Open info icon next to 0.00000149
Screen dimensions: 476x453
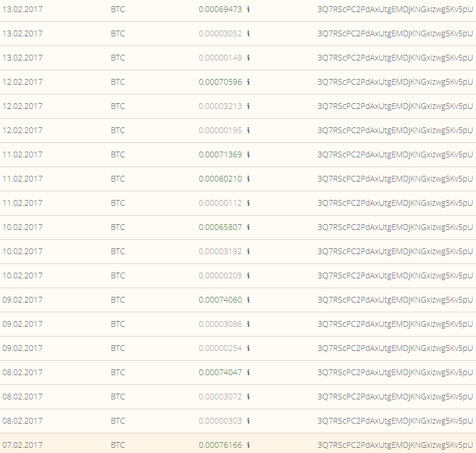(248, 58)
